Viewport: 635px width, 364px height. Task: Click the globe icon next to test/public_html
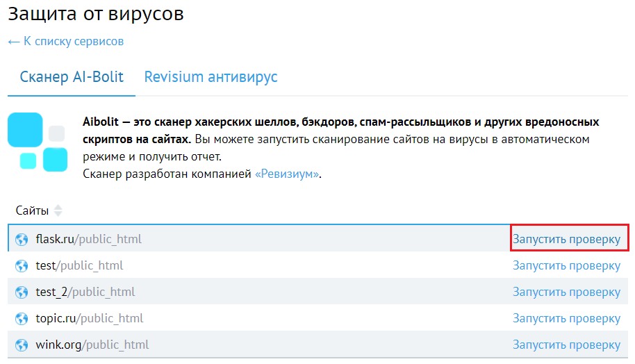[x=22, y=265]
